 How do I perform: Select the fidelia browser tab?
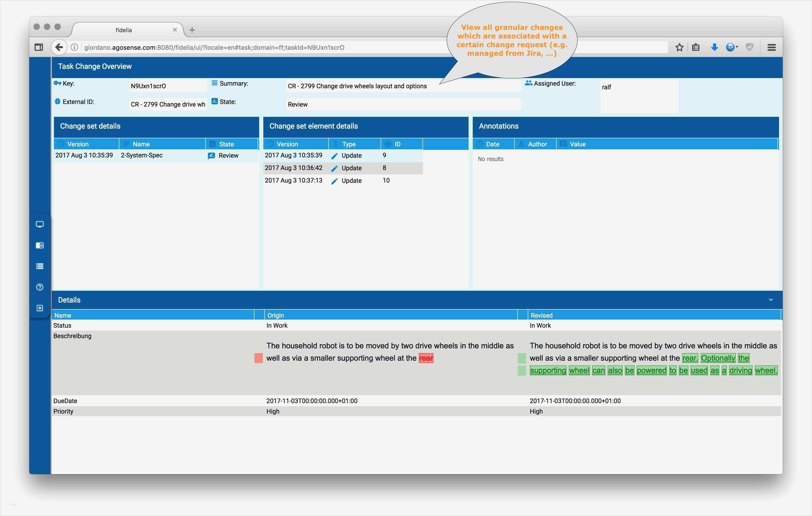pyautogui.click(x=124, y=30)
